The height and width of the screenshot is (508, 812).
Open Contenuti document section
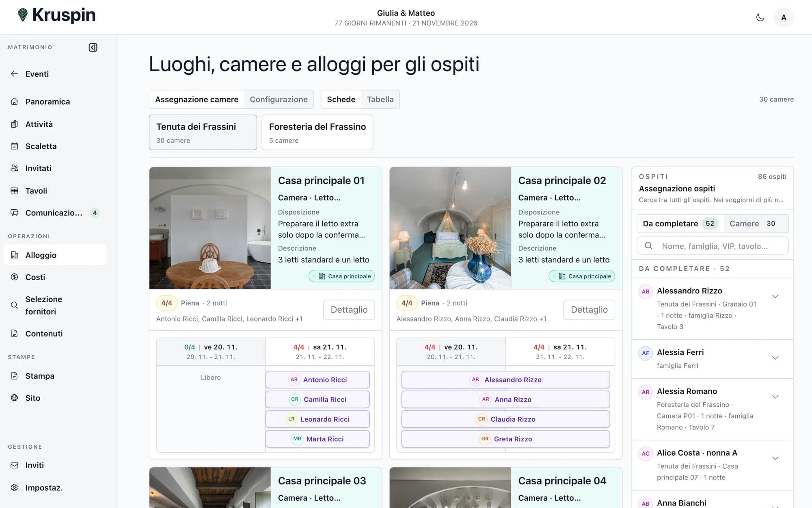click(x=55, y=334)
